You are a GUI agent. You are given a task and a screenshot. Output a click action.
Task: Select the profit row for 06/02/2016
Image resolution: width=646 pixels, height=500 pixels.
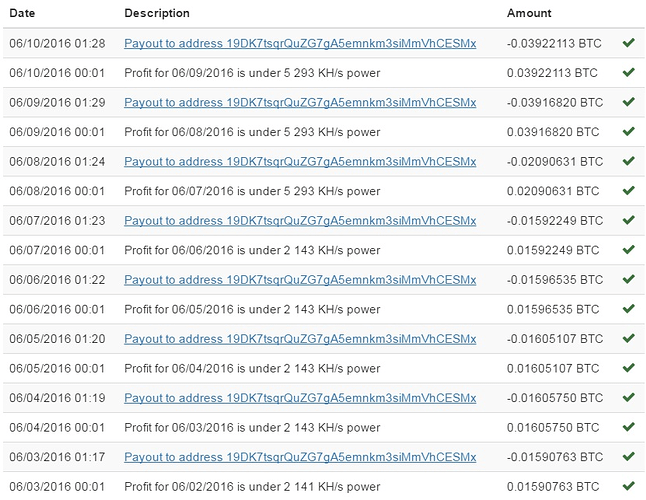[x=324, y=486]
